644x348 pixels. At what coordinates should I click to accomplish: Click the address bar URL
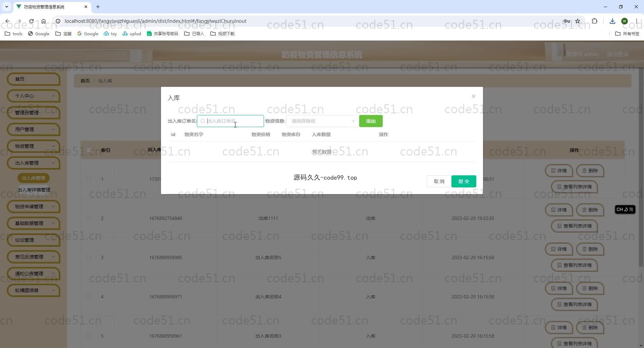pos(155,21)
